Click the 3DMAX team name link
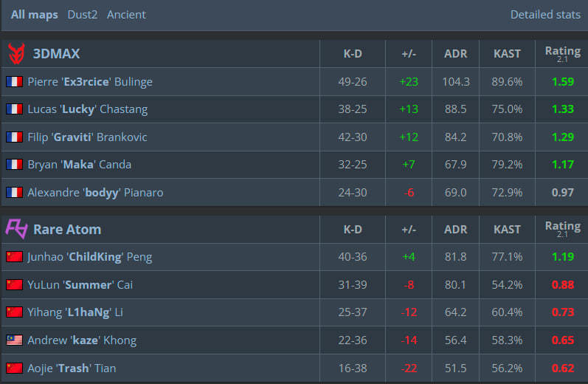Viewport: 588px width, 384px height. [x=56, y=53]
